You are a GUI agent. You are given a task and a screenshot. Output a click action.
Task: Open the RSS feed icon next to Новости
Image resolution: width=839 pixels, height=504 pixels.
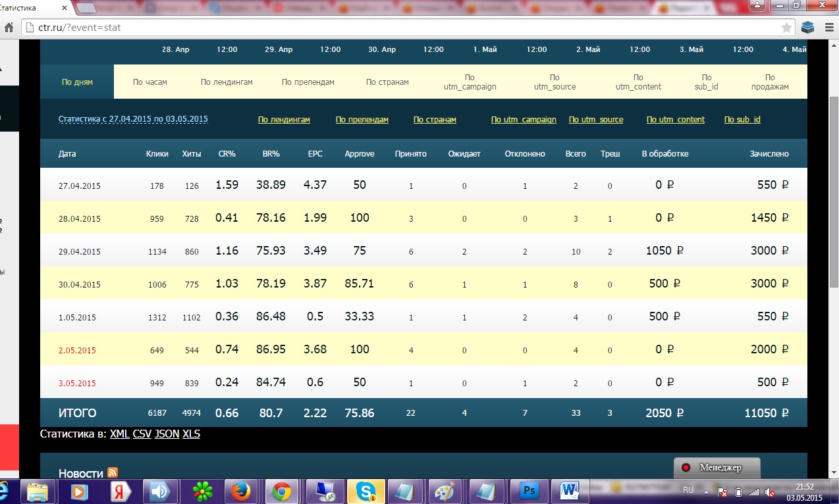coord(113,472)
